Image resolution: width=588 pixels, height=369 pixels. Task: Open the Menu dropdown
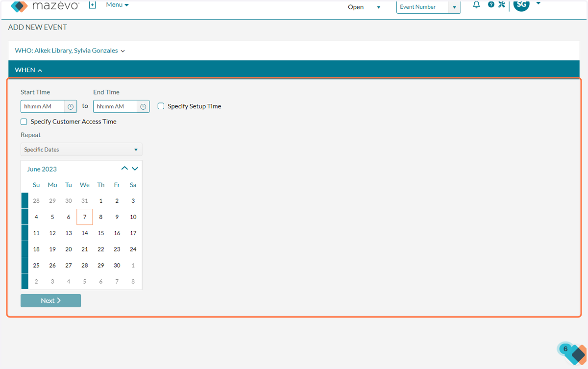tap(117, 5)
